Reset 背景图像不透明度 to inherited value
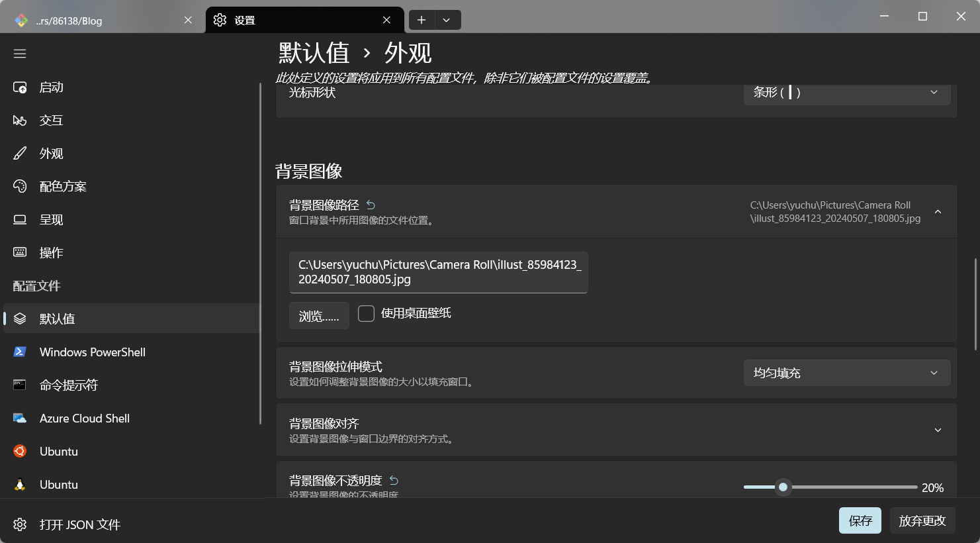This screenshot has height=543, width=980. click(x=394, y=481)
